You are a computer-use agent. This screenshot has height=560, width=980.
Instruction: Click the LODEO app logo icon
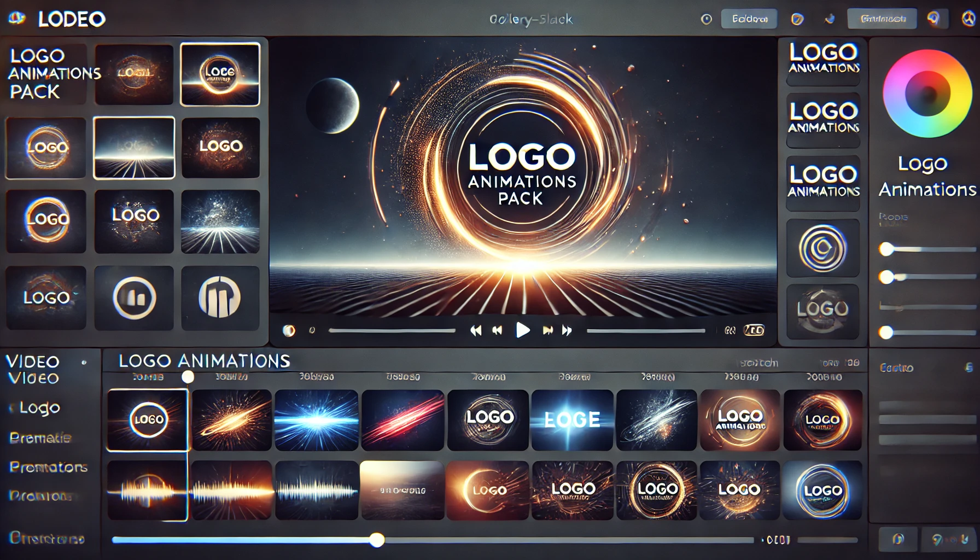17,19
